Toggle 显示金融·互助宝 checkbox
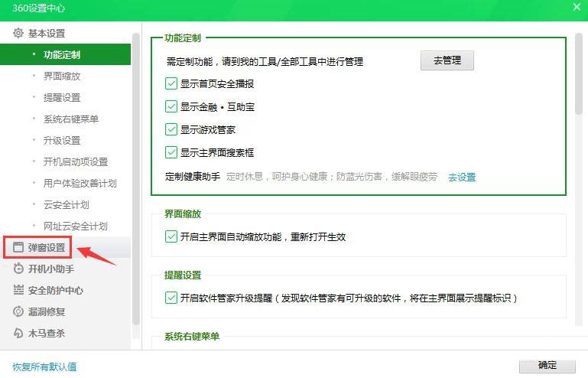 coord(171,106)
